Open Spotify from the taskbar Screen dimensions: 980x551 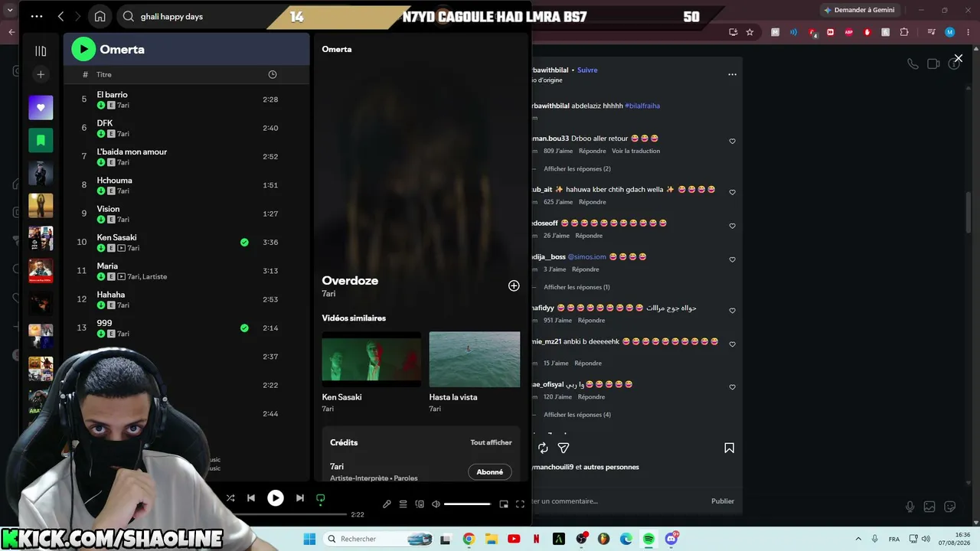click(x=648, y=539)
